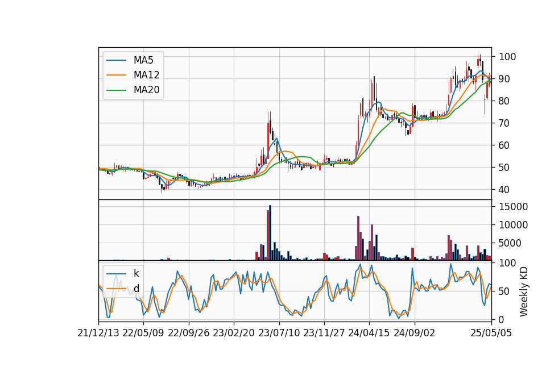Viewport: 546px width, 392px height.
Task: Select the 22/05/09 date axis label
Action: tap(143, 333)
